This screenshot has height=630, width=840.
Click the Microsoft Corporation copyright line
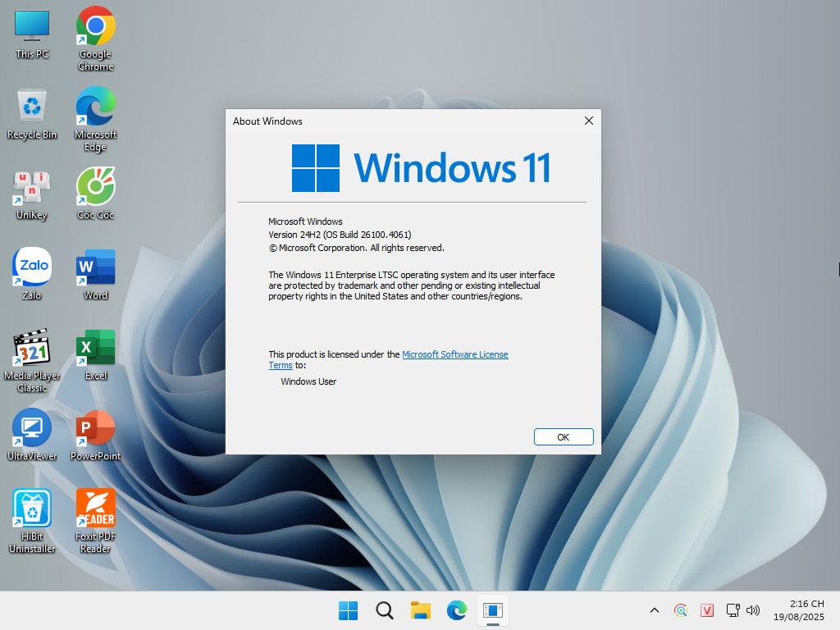356,248
